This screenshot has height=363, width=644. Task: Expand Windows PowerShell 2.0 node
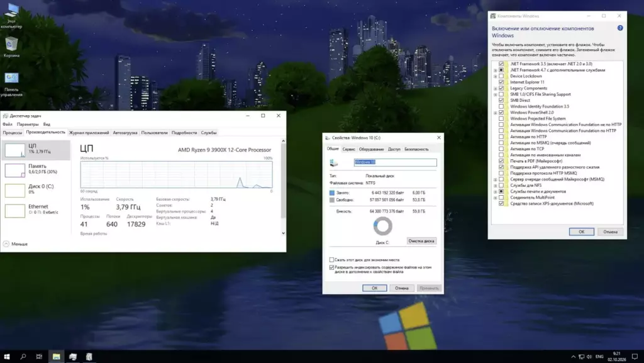coord(496,113)
